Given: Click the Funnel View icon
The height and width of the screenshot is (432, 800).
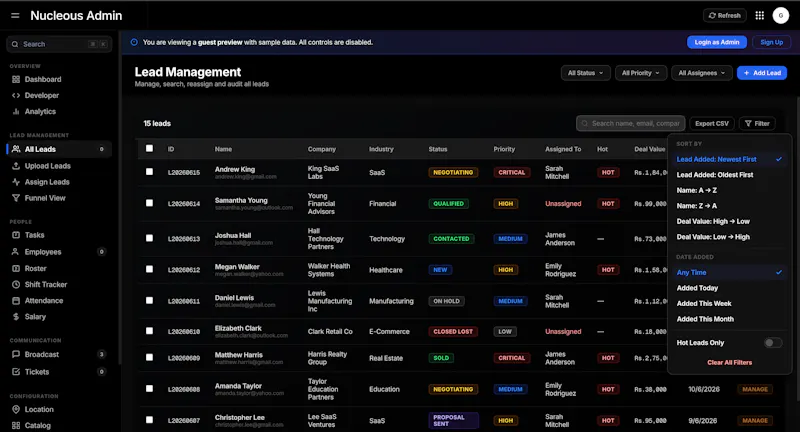Looking at the screenshot, I should 16,198.
